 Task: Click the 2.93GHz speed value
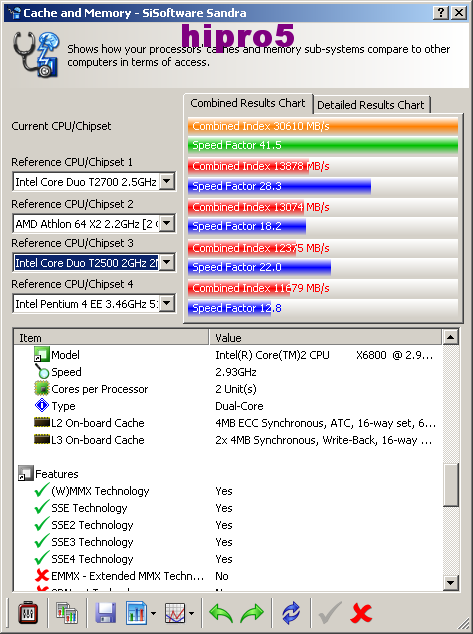pyautogui.click(x=236, y=372)
